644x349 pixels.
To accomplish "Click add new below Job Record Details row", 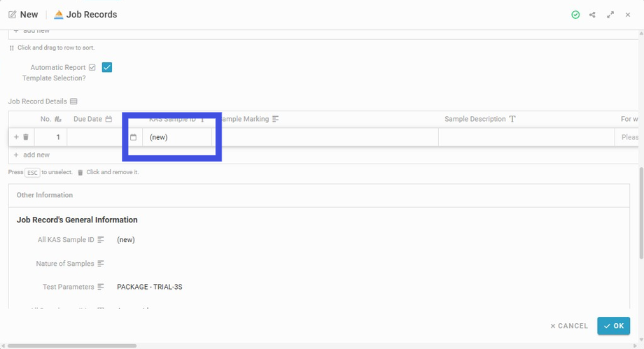I will [x=31, y=155].
